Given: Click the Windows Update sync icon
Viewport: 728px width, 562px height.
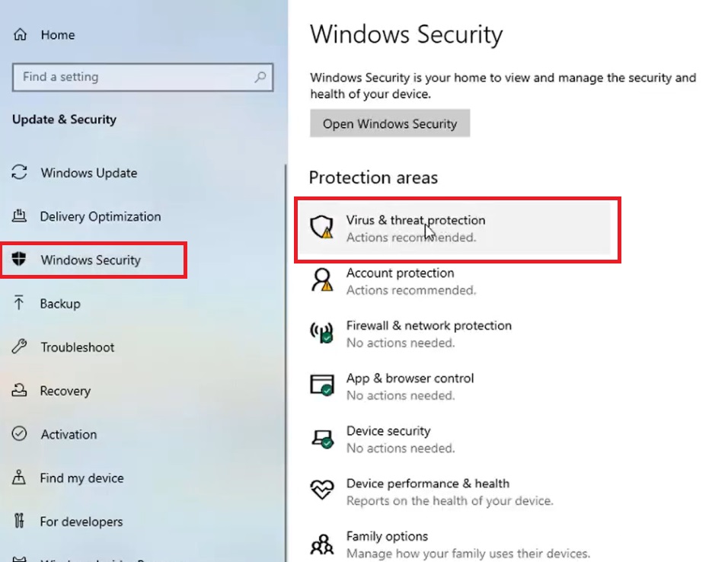Looking at the screenshot, I should [x=20, y=172].
